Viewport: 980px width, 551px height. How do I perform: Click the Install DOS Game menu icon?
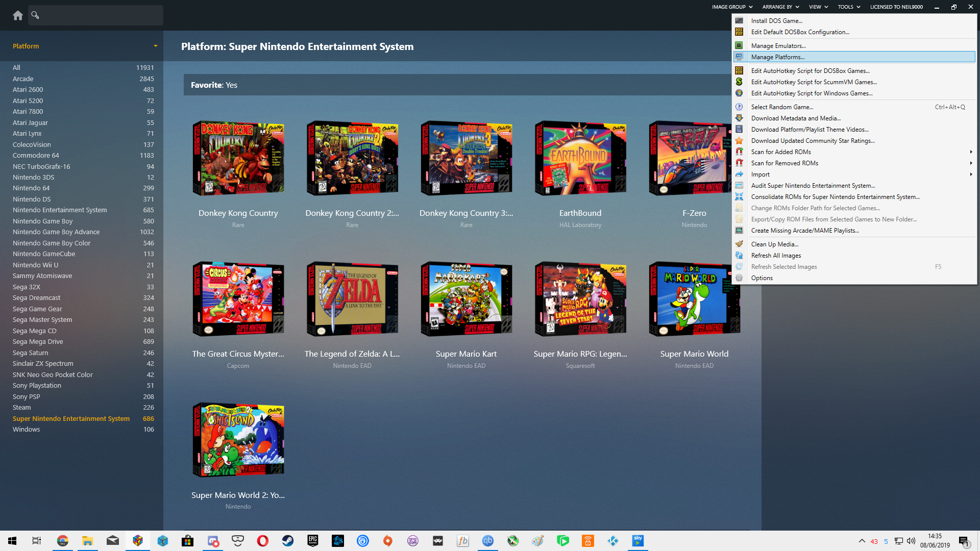pos(739,21)
